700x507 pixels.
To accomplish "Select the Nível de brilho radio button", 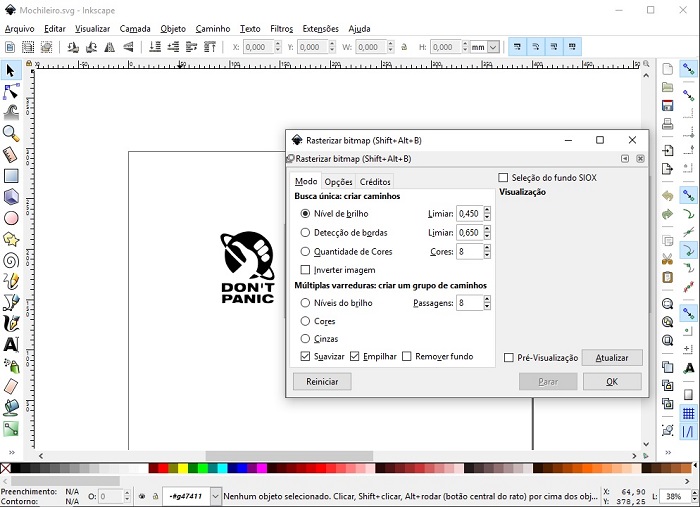I will [305, 213].
